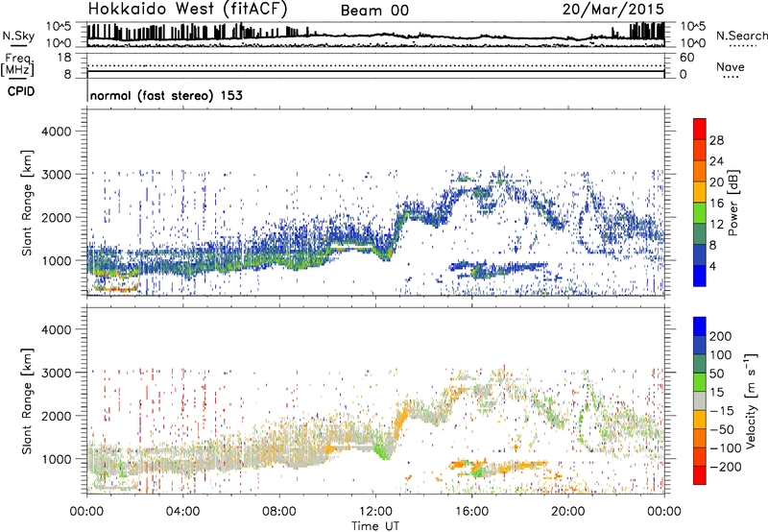Click the 'N.Sky' legend label
Image resolution: width=768 pixels, height=532 pixels.
coord(18,36)
